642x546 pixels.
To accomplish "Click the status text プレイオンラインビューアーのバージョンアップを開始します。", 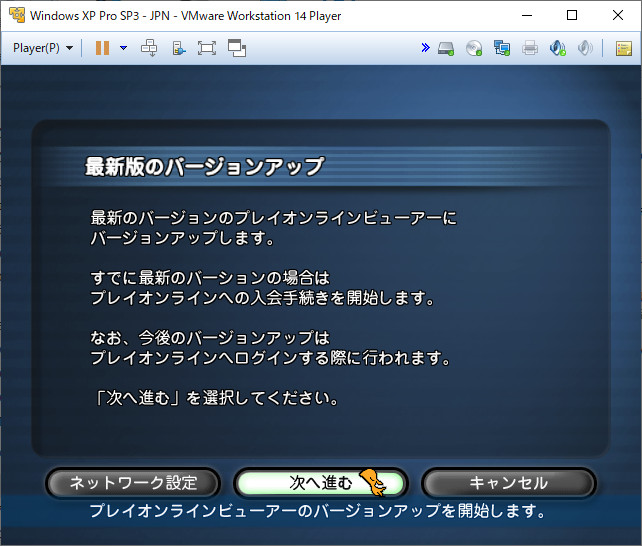I will (x=318, y=511).
